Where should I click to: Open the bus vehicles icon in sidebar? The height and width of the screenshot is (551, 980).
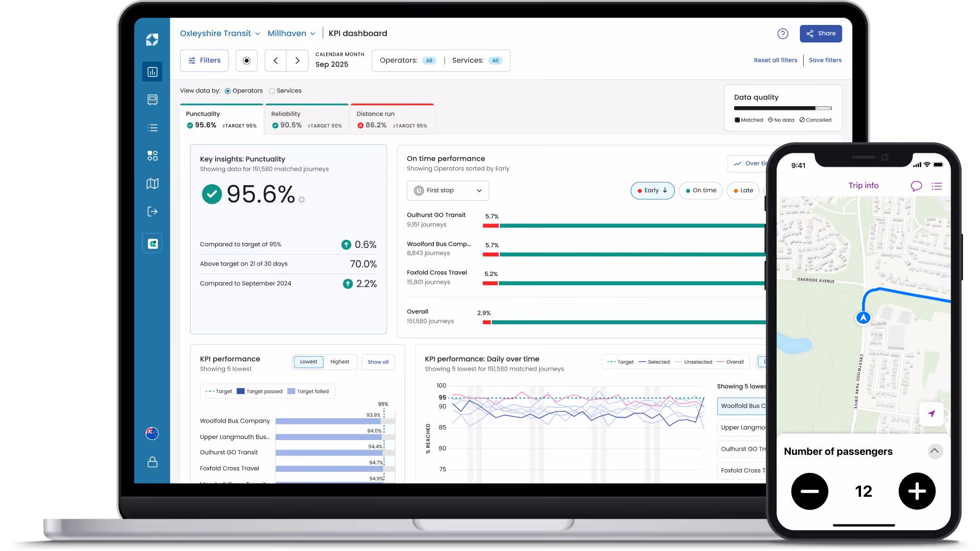pyautogui.click(x=152, y=100)
